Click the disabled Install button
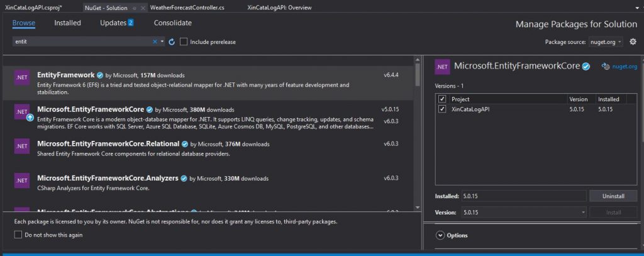This screenshot has height=256, width=644. tap(613, 213)
